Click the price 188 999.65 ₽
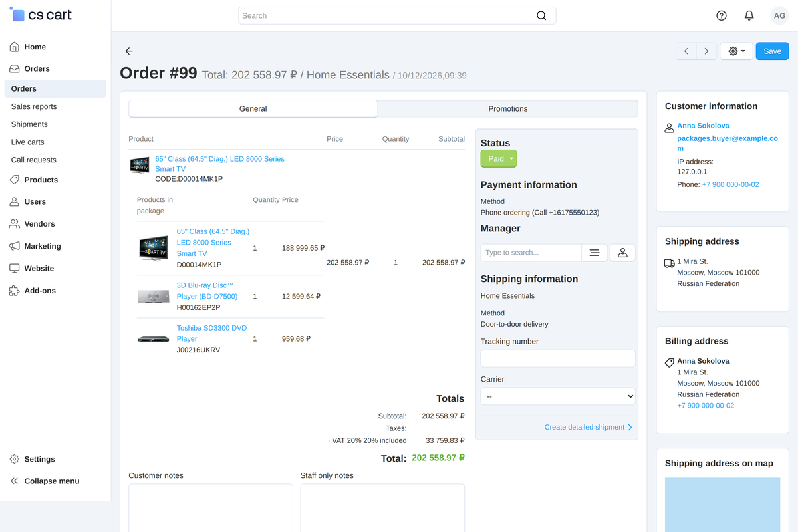798x532 pixels. pos(303,248)
